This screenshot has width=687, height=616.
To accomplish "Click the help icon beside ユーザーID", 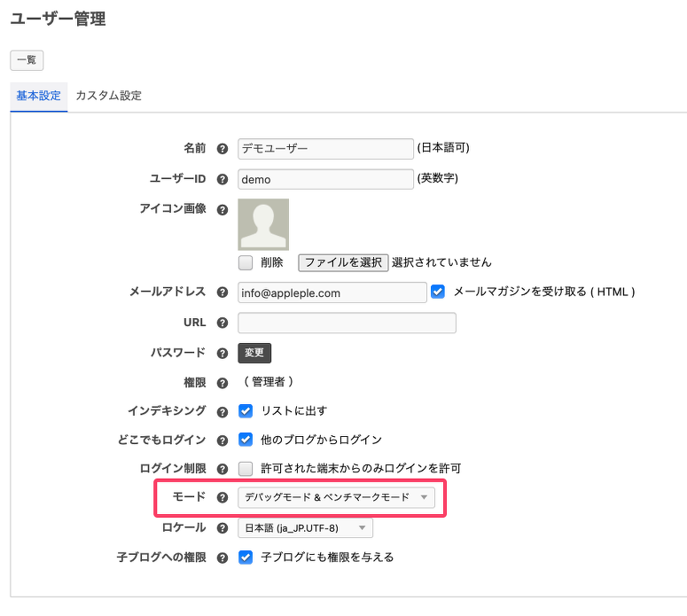I will click(222, 179).
